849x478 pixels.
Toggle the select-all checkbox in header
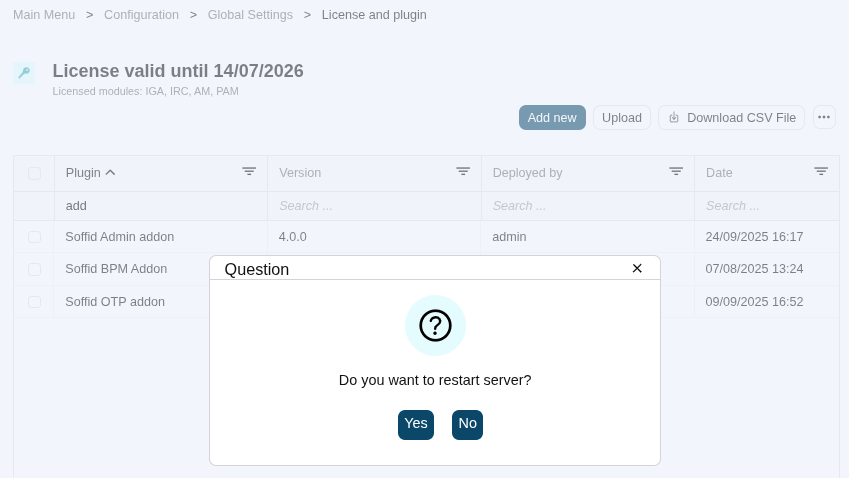click(x=35, y=173)
